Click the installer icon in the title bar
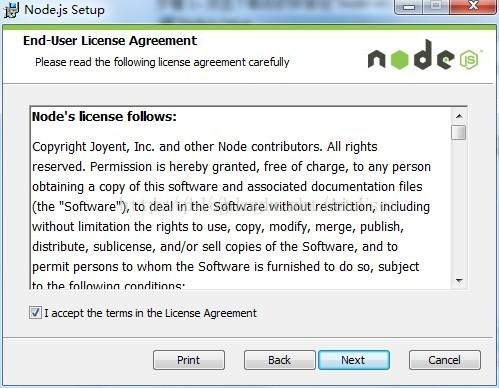Viewport: 499px width, 388px height. tap(11, 9)
